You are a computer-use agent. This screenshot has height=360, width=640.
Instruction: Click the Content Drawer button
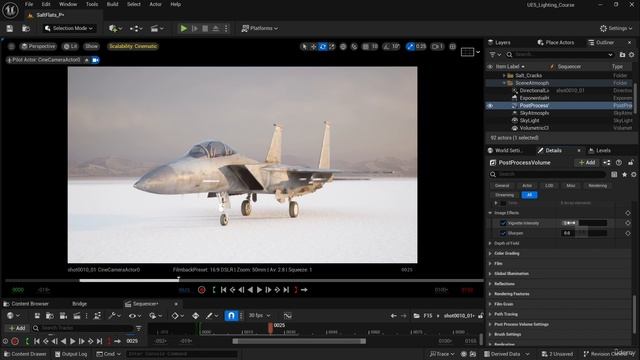click(x=25, y=354)
